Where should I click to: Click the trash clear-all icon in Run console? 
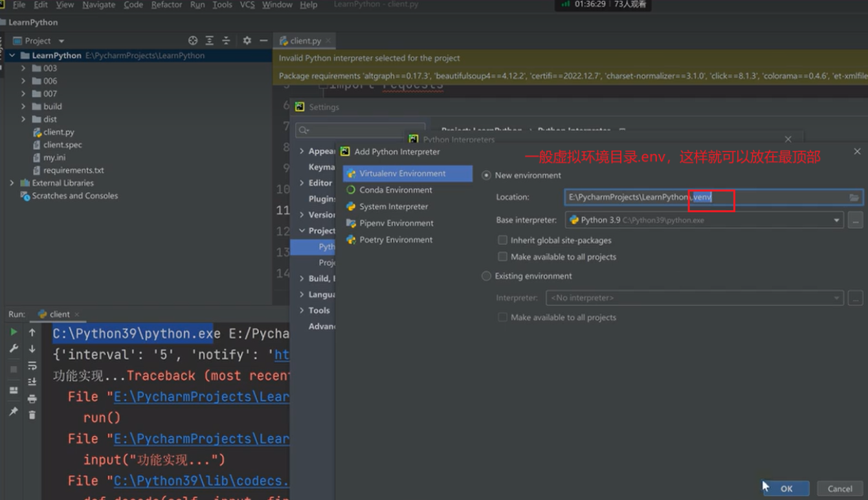[x=32, y=415]
